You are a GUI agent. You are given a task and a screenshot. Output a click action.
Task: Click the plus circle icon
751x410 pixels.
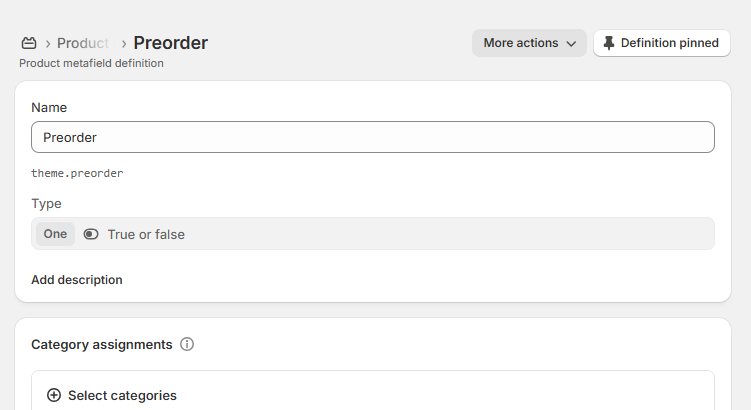pos(54,395)
